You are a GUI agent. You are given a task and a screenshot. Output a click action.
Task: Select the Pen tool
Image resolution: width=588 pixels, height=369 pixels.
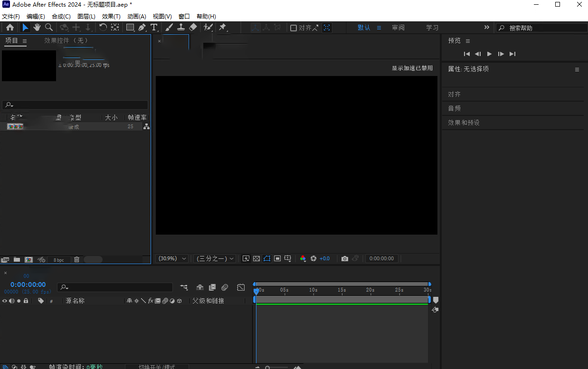(x=142, y=28)
